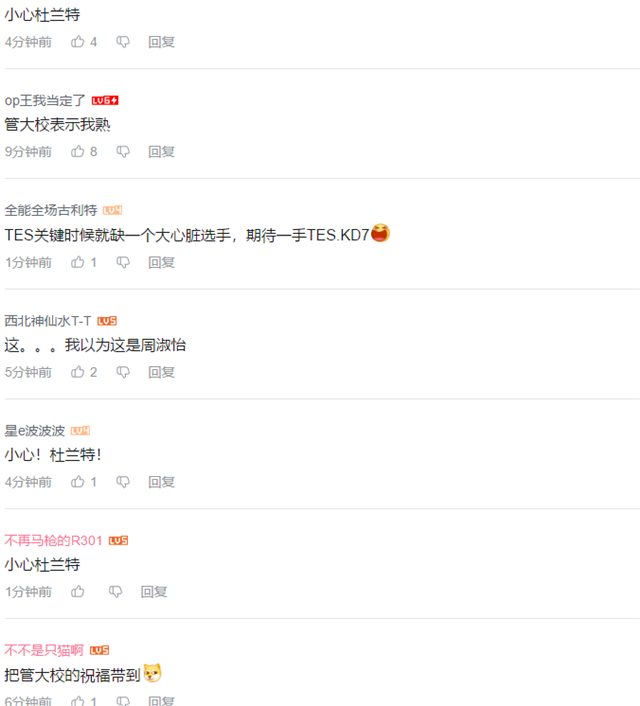Like 不再马枪的R301's comment
The width and height of the screenshot is (640, 706).
tap(78, 591)
